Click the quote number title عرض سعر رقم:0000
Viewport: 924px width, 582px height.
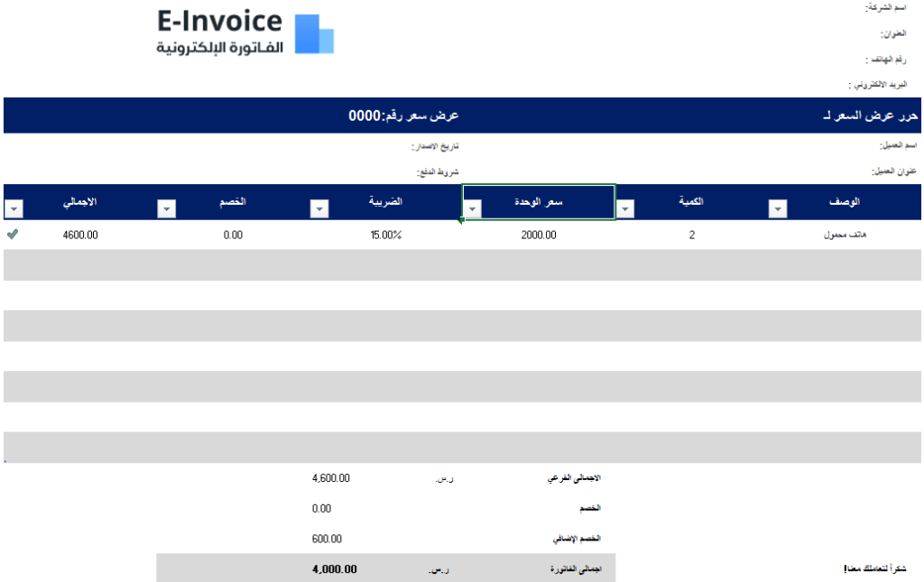(403, 116)
